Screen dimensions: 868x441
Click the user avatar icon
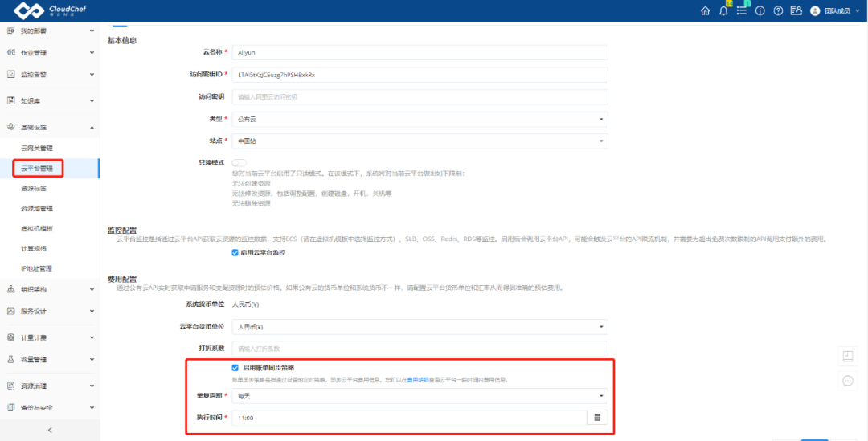click(815, 11)
